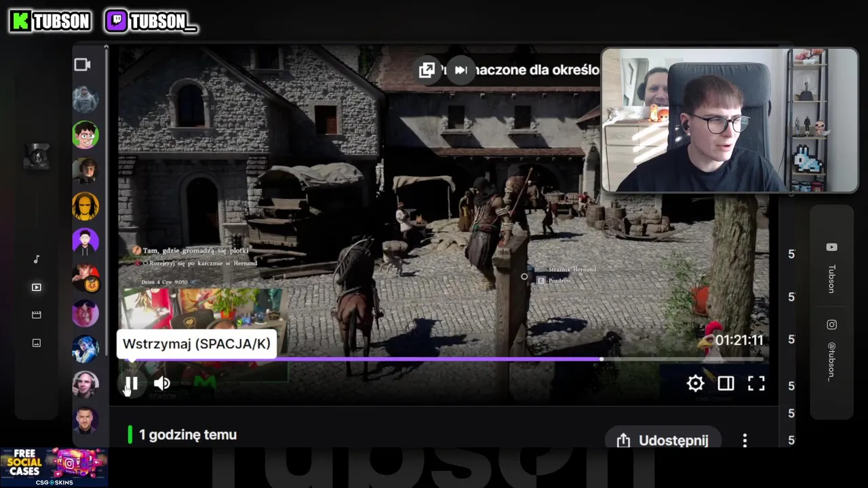
Task: Open the purple background cartoon avatar
Action: (85, 242)
